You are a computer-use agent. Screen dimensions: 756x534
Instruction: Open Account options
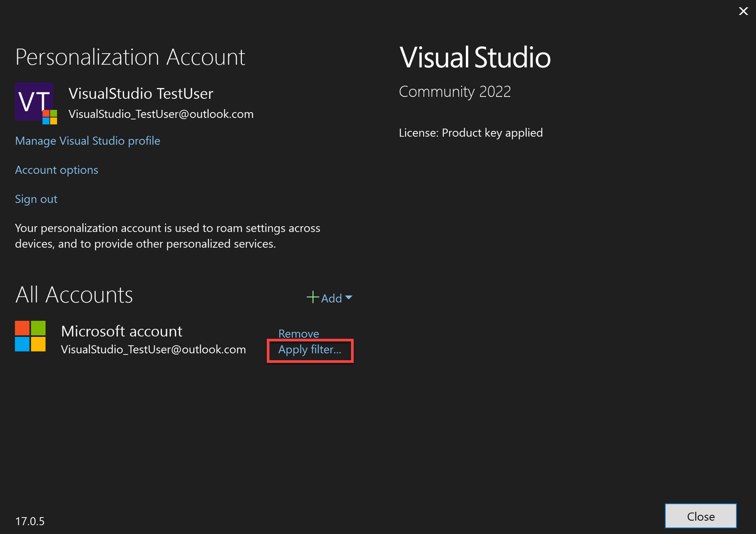coord(57,170)
